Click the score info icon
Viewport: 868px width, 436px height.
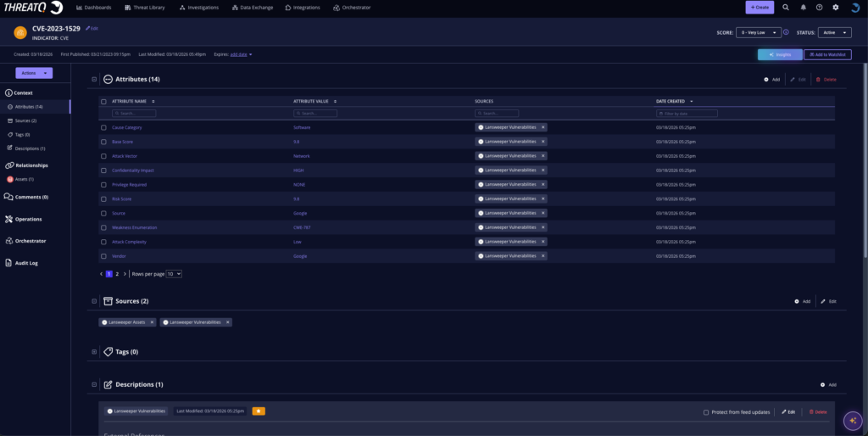[x=786, y=32]
